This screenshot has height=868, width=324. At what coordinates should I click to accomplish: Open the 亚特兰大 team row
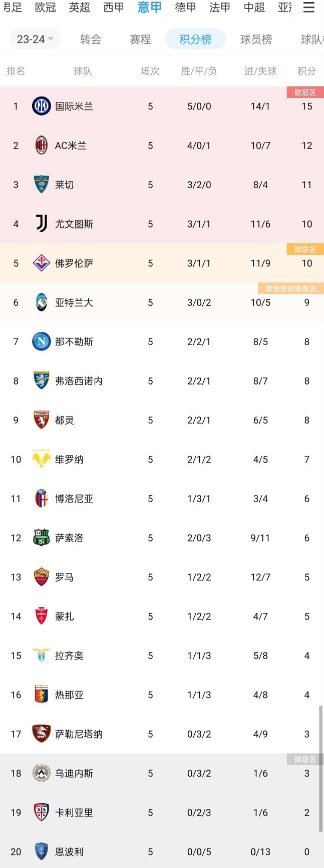[162, 302]
